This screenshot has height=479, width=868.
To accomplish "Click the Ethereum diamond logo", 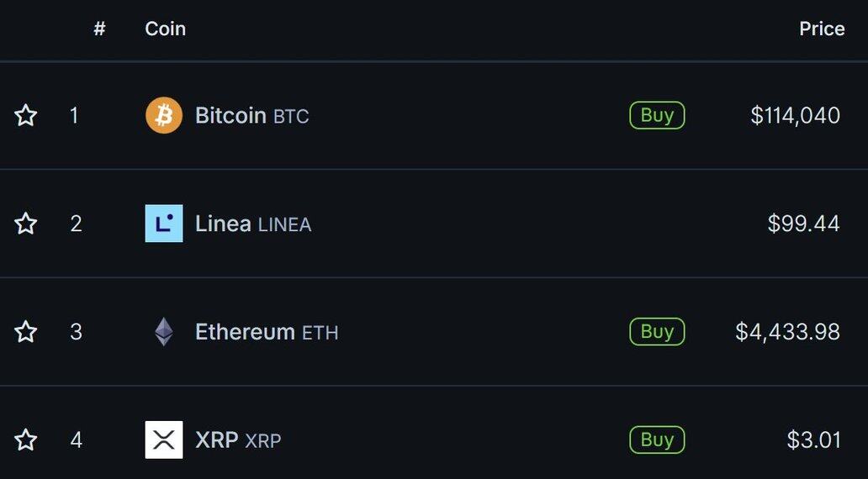I will click(x=164, y=332).
